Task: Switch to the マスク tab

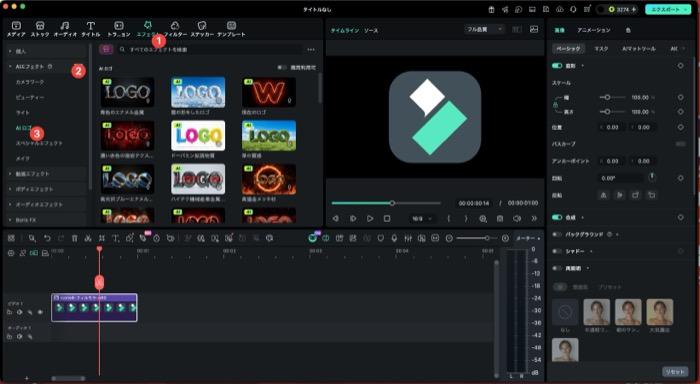Action: [601, 49]
